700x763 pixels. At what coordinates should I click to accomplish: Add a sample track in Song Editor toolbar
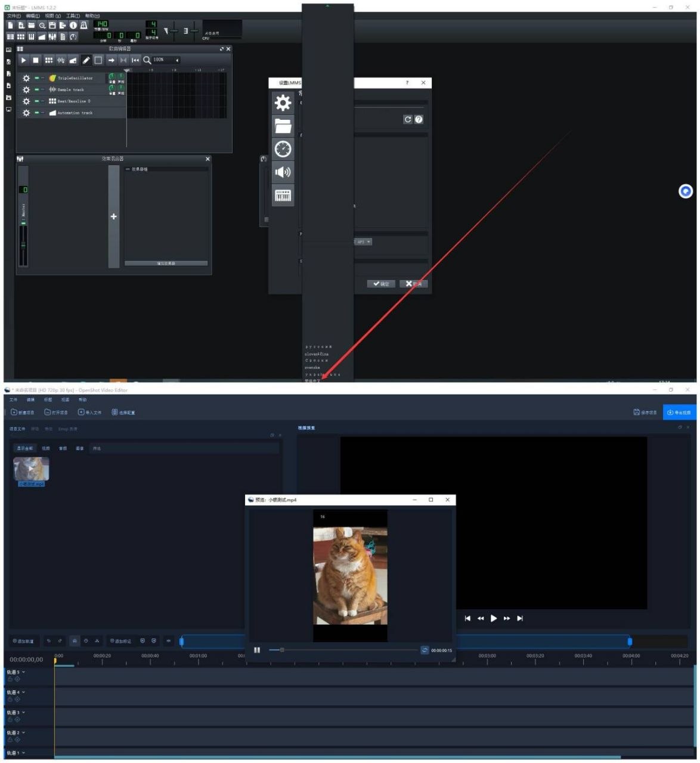(61, 60)
